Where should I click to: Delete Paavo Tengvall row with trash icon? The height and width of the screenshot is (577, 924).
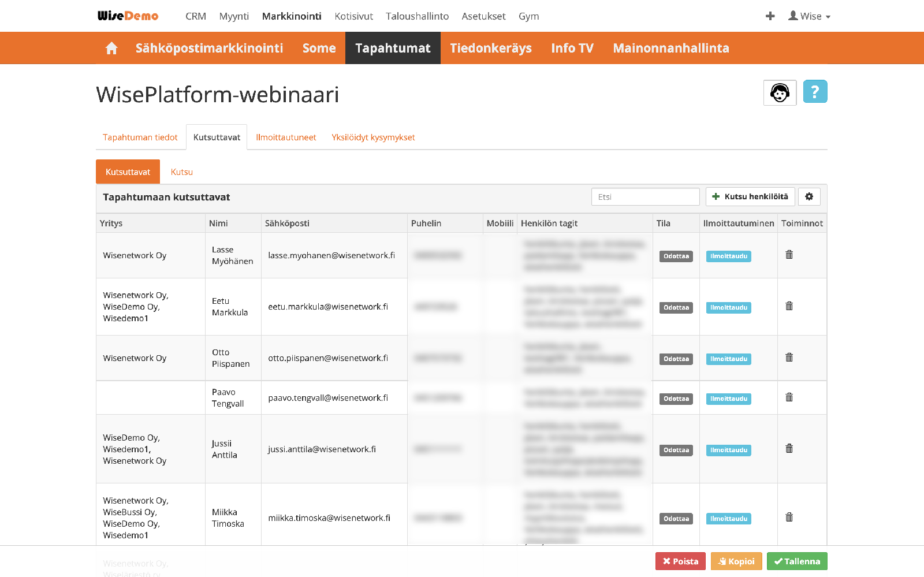pos(789,397)
